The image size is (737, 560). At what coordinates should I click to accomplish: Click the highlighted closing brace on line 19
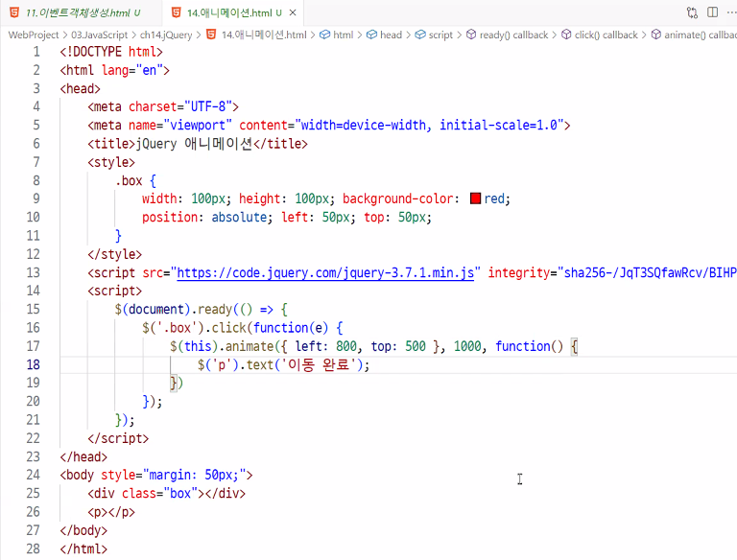point(174,383)
